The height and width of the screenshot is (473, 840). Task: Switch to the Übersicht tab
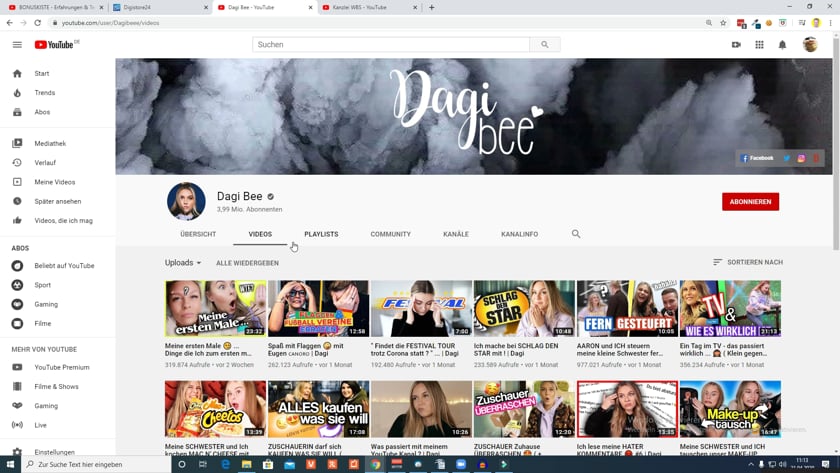pyautogui.click(x=198, y=234)
